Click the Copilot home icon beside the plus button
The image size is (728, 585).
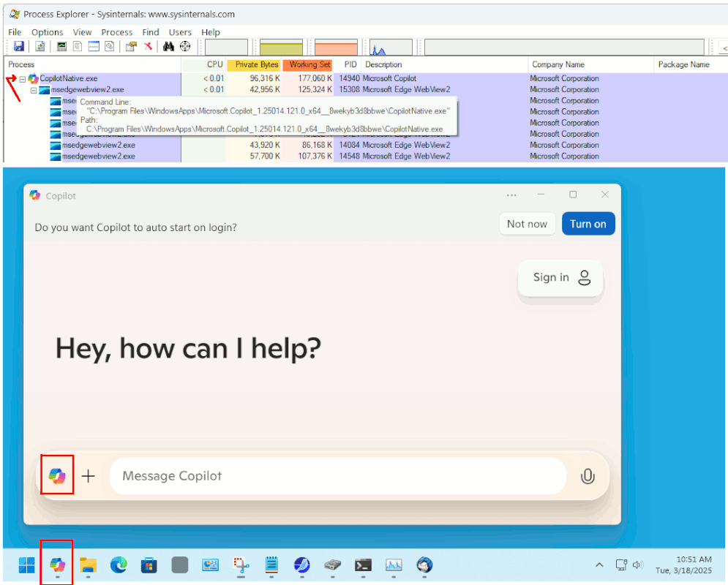pyautogui.click(x=57, y=476)
